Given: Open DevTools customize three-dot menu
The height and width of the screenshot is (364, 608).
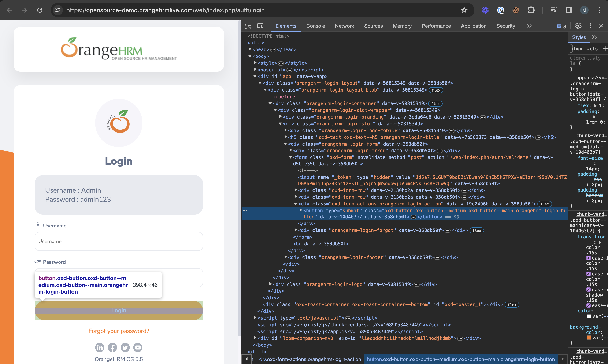Looking at the screenshot, I should coord(590,26).
